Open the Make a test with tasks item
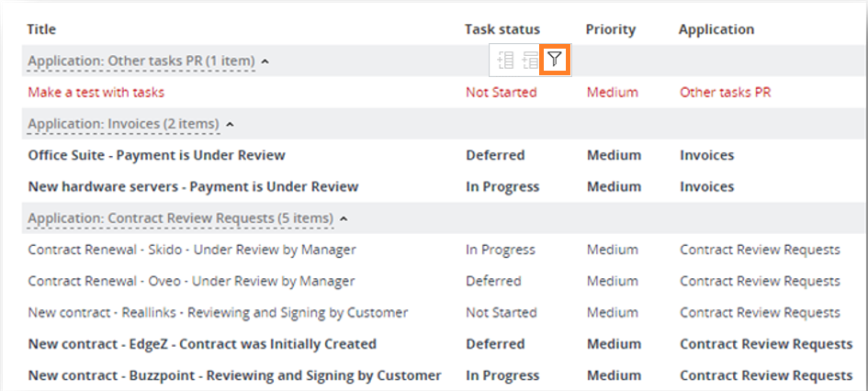 (96, 93)
